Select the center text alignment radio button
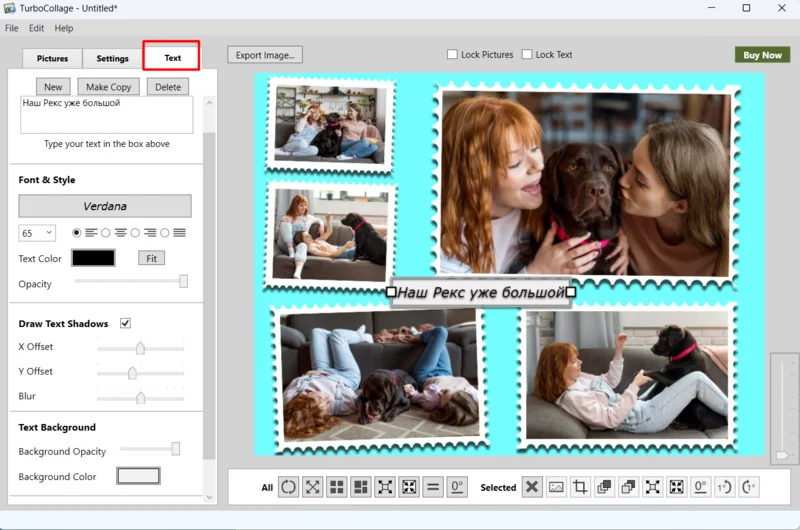The image size is (800, 530). coord(105,233)
